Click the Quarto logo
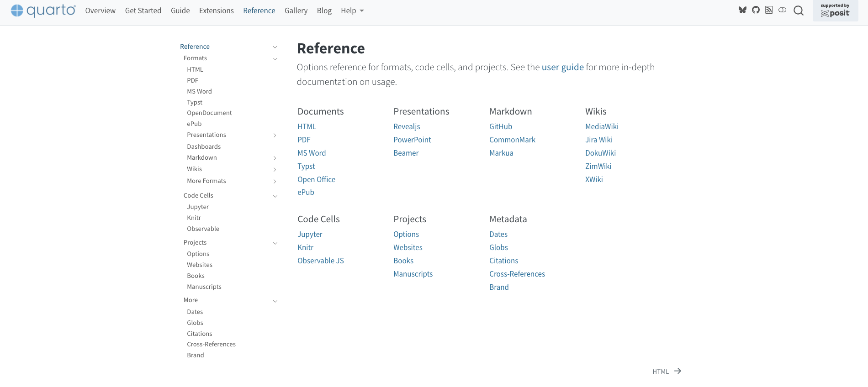The image size is (868, 387). pyautogui.click(x=43, y=10)
